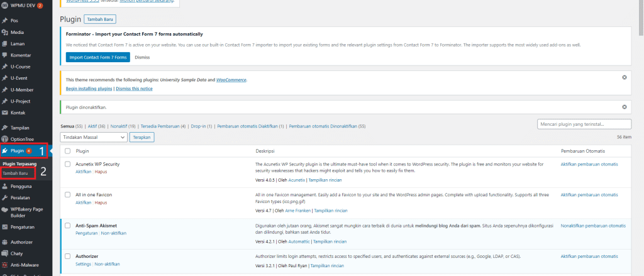Deactivate Authorizer plugin via Non-aktifkan
Screen dimensions: 644x276
coord(107,264)
